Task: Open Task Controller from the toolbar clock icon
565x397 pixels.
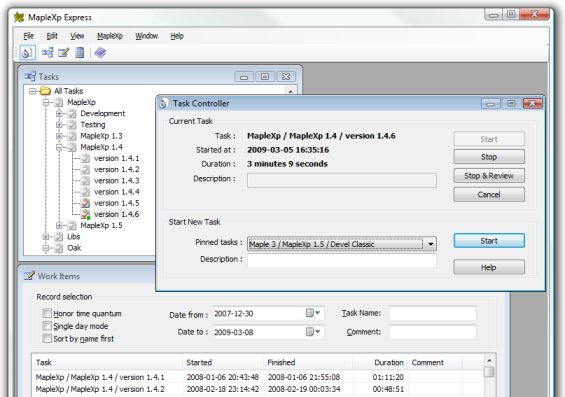Action: pyautogui.click(x=27, y=53)
